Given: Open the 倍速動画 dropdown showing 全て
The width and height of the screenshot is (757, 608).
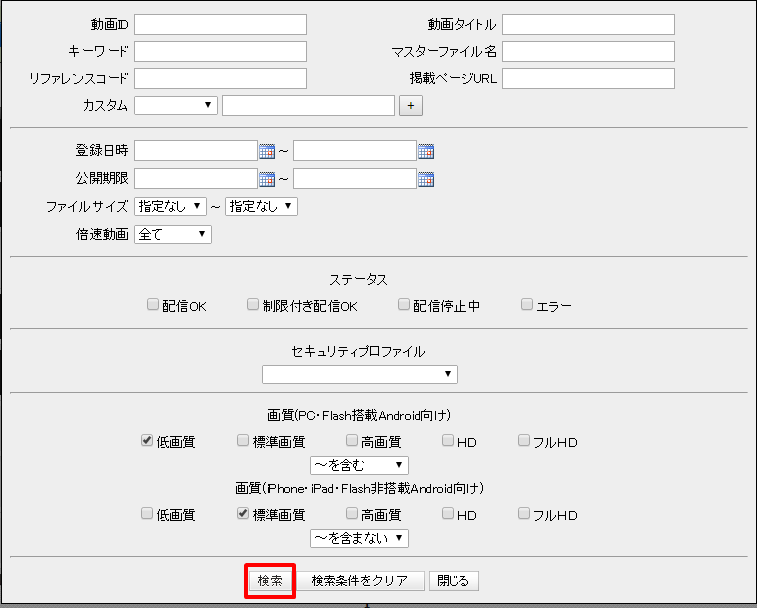Looking at the screenshot, I should pyautogui.click(x=173, y=235).
